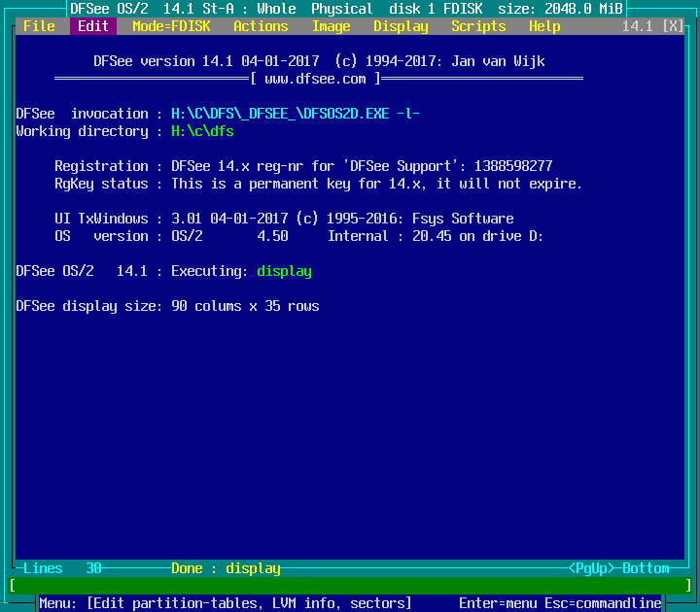Image resolution: width=700 pixels, height=612 pixels.
Task: Click the Bottom scroll indicator
Action: (646, 568)
